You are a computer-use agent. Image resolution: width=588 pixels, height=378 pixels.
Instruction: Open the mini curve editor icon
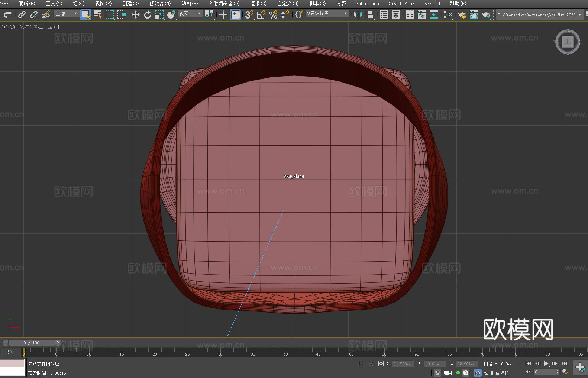(x=10, y=352)
